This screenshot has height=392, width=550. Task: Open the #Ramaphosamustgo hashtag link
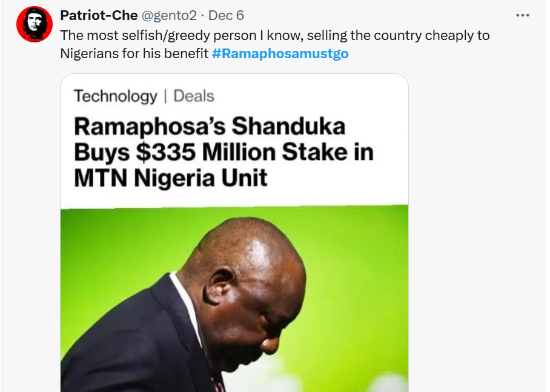[x=280, y=53]
